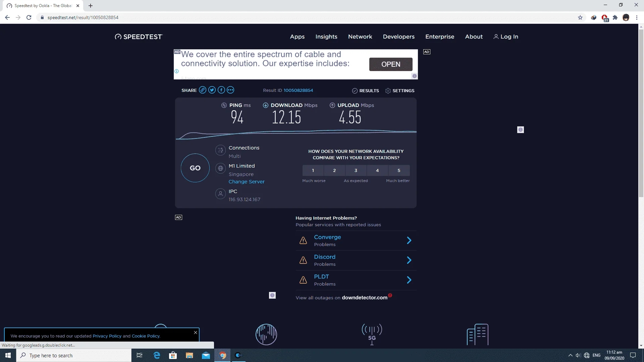The image size is (644, 362).
Task: Open Mail app from taskbar
Action: coord(206,355)
